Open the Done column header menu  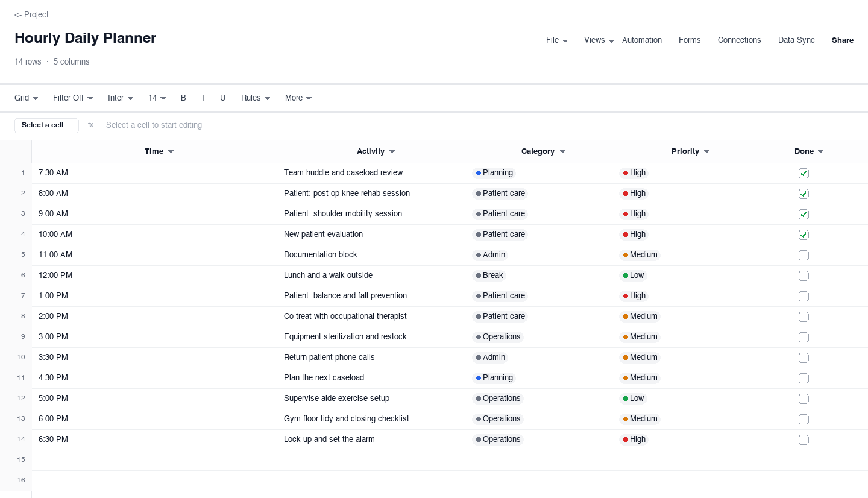820,152
